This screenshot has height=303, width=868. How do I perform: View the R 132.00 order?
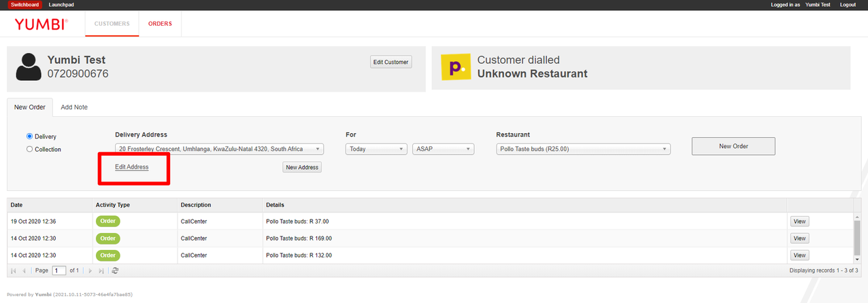[x=799, y=255]
